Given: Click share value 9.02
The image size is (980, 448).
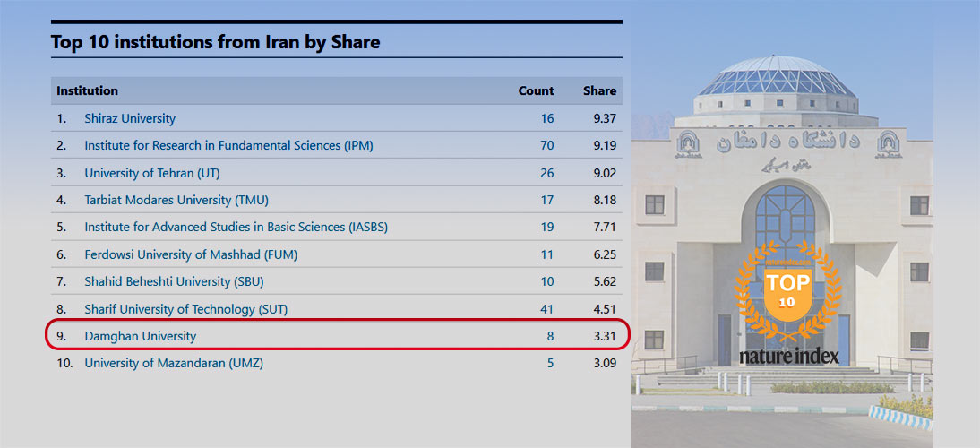Looking at the screenshot, I should pos(605,173).
